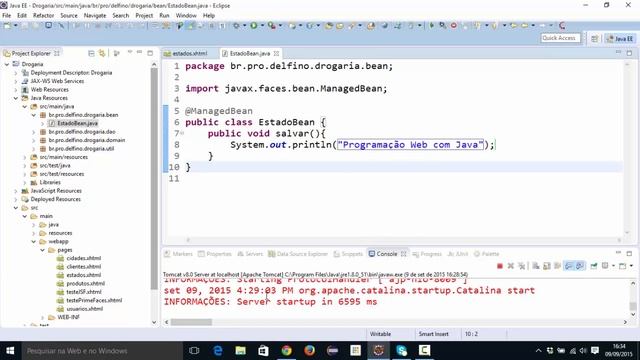Toggle Show Console When Standard Error Changes
The image size is (640, 360).
[579, 266]
